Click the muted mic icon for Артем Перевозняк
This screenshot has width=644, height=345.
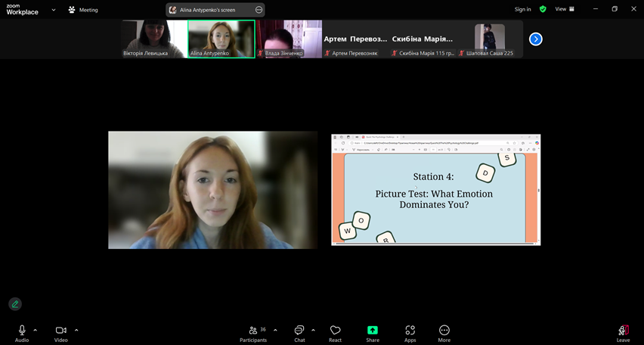pyautogui.click(x=327, y=54)
